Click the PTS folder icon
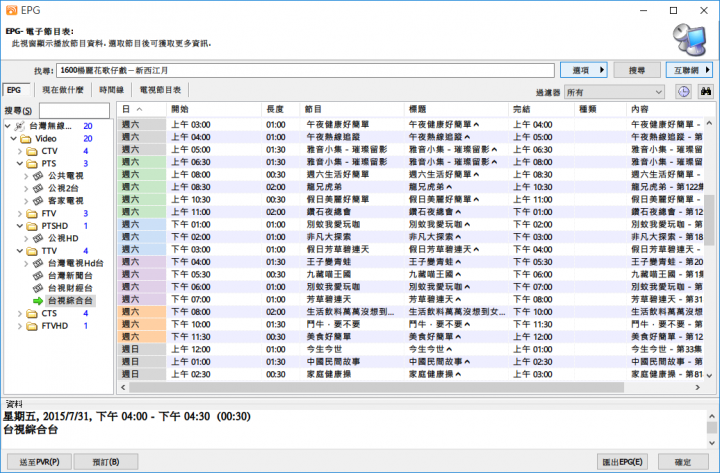720x473 pixels. (x=32, y=163)
